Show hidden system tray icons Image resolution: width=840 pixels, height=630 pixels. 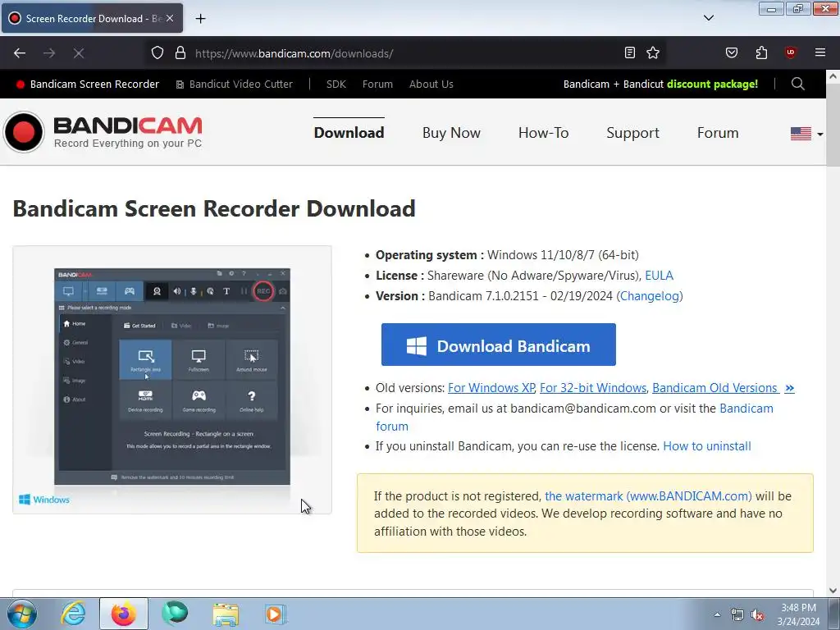717,614
